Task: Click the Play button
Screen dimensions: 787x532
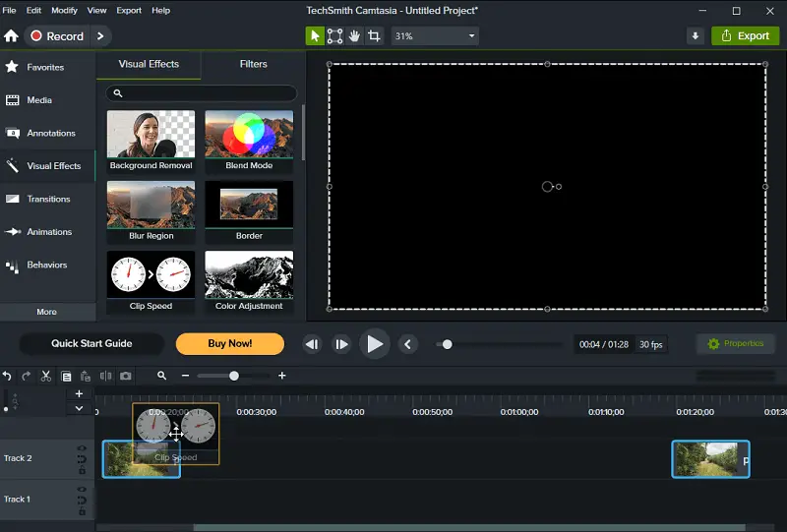Action: click(x=375, y=344)
